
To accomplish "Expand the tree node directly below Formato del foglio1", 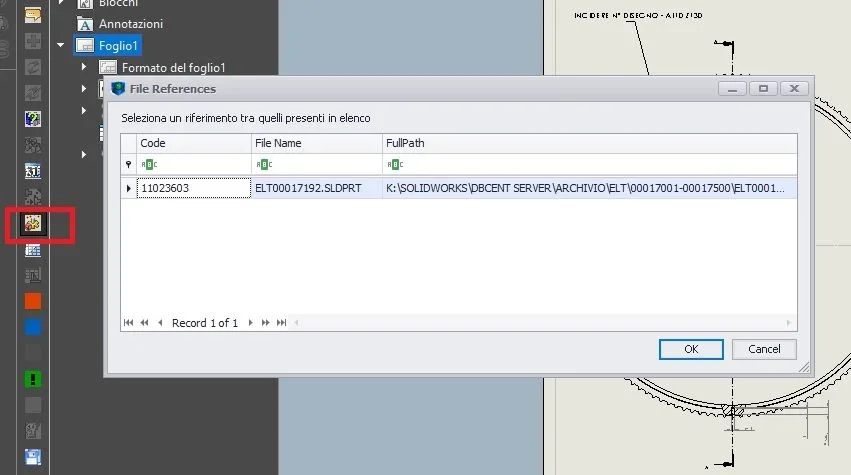I will point(84,88).
